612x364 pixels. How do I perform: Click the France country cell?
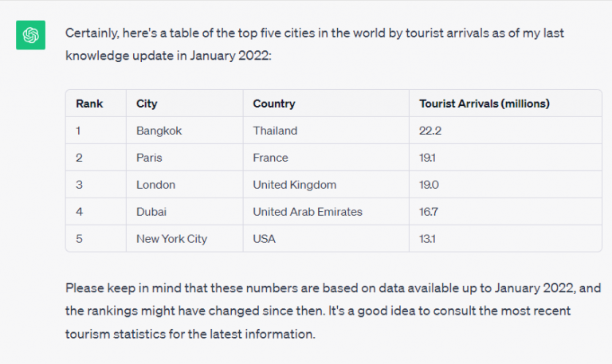270,158
